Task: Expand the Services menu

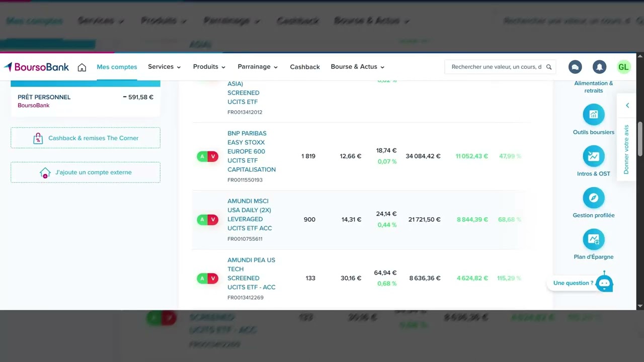Action: tap(164, 67)
